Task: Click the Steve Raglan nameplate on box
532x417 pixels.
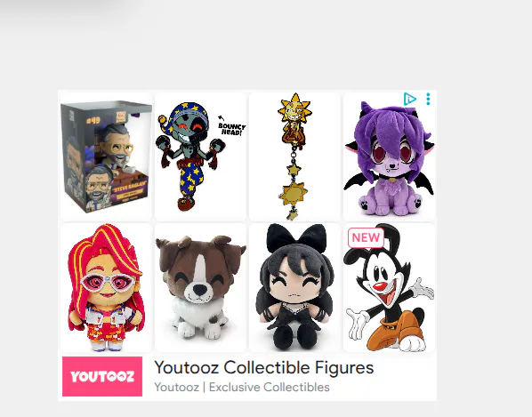Action: pyautogui.click(x=130, y=186)
